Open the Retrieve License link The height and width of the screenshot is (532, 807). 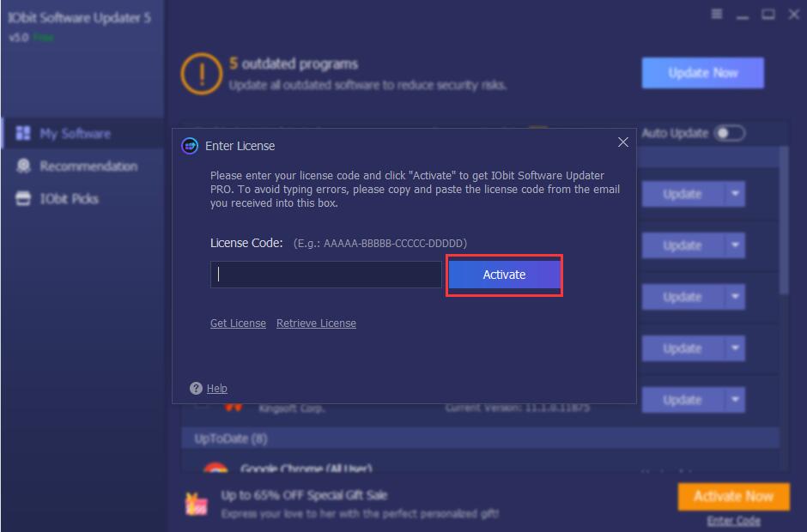316,323
